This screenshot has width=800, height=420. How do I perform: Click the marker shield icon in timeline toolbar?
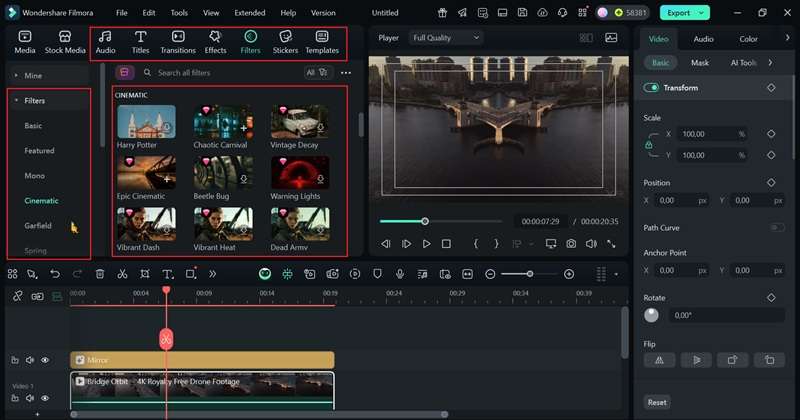click(377, 274)
